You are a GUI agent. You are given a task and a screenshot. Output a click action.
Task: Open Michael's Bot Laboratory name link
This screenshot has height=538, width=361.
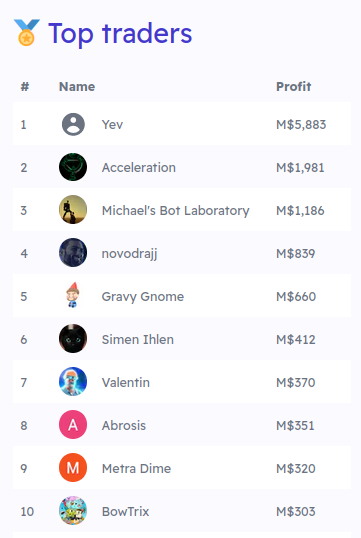(x=176, y=211)
